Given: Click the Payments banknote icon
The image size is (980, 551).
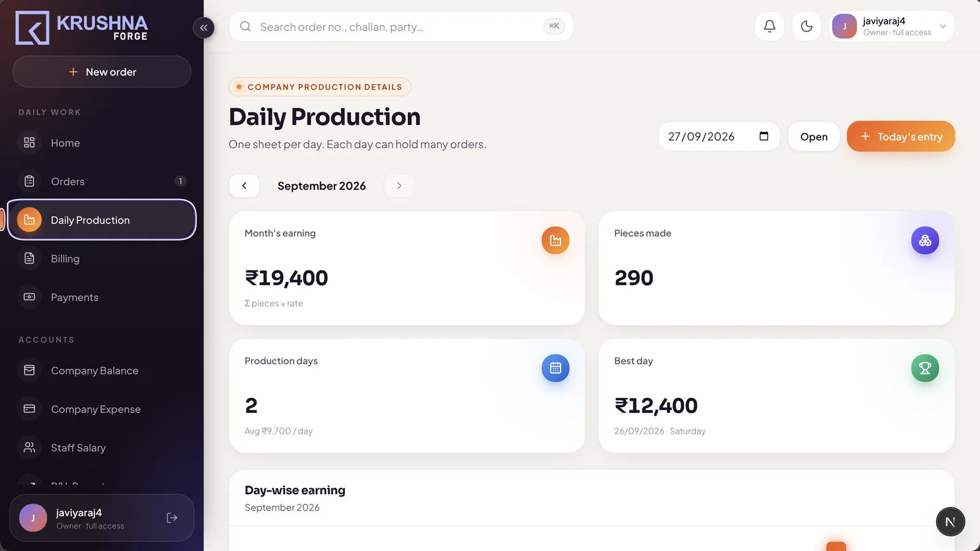Looking at the screenshot, I should (x=29, y=297).
